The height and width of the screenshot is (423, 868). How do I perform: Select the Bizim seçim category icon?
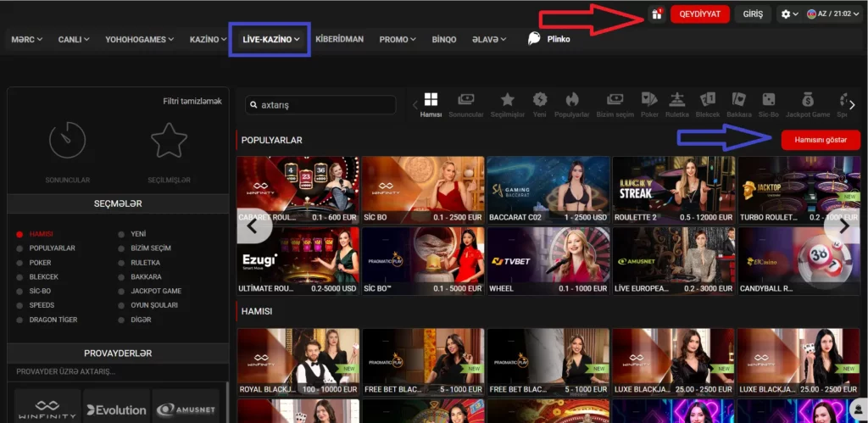[x=615, y=100]
